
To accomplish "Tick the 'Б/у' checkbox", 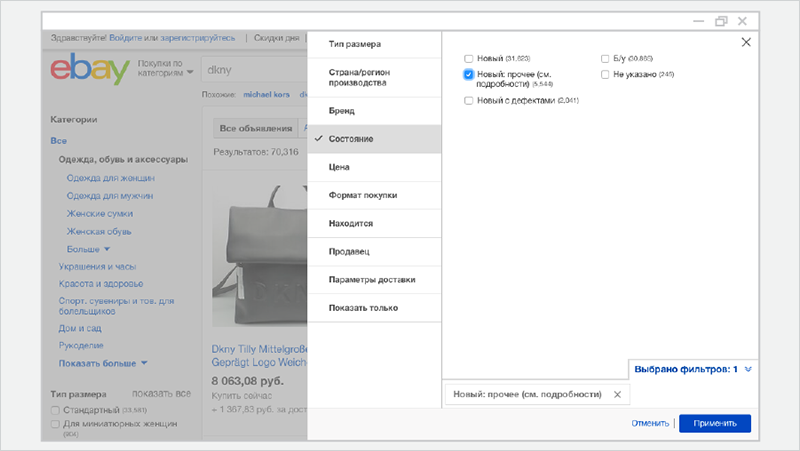I will [605, 59].
